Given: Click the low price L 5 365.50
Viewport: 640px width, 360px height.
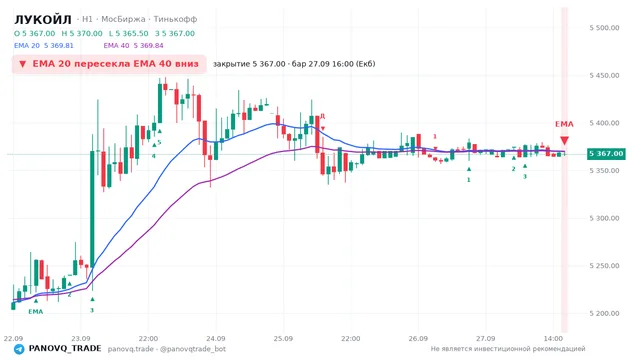Looking at the screenshot, I should click(x=129, y=33).
